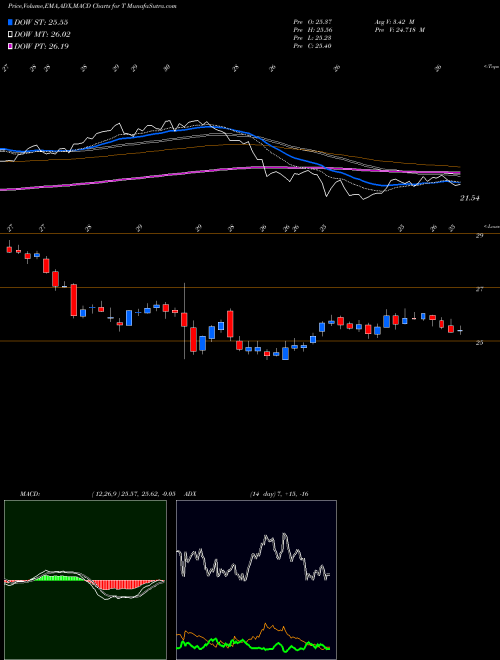Open the dark blue ADX indicator panel

coord(256,580)
